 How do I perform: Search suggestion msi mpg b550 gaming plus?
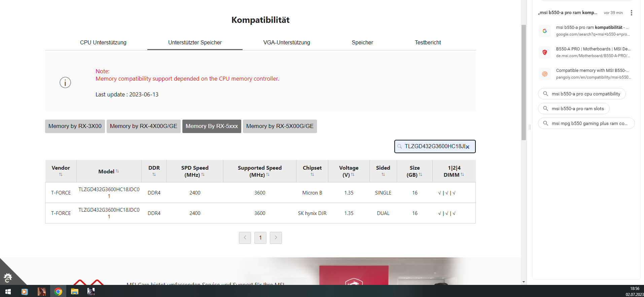(x=586, y=123)
